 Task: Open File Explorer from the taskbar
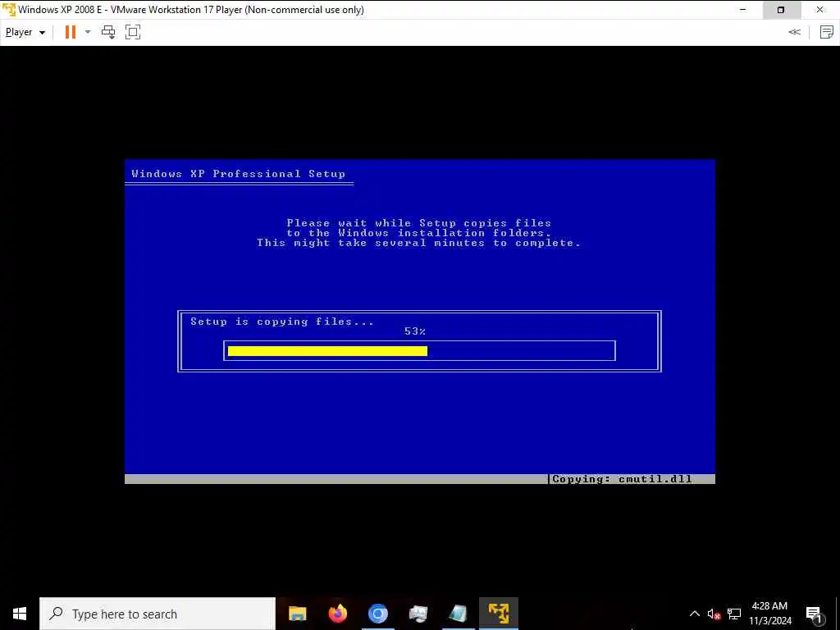pyautogui.click(x=297, y=614)
